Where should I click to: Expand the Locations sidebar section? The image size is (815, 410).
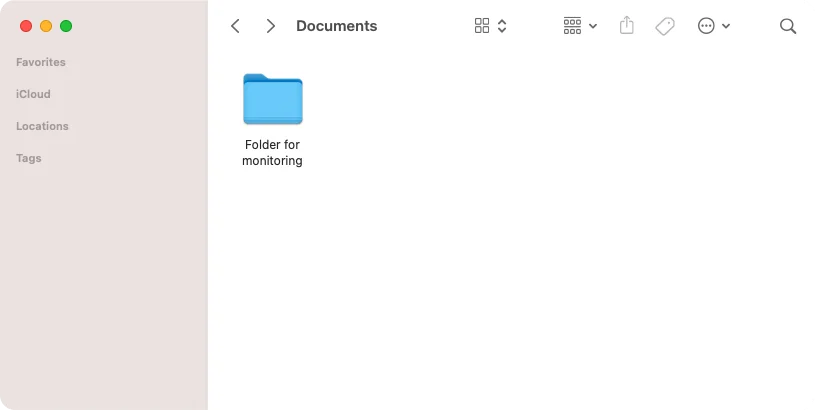42,126
